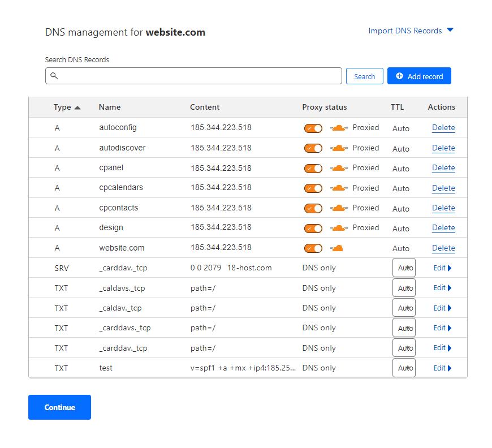Sort records by the Name column header
The height and width of the screenshot is (448, 492).
coord(110,107)
